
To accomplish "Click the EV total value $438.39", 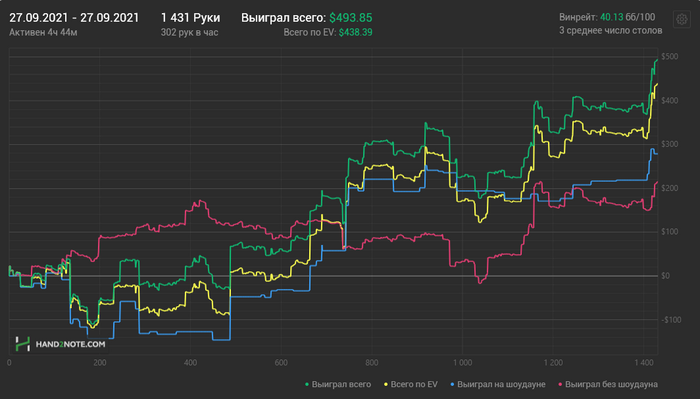I will coord(355,33).
